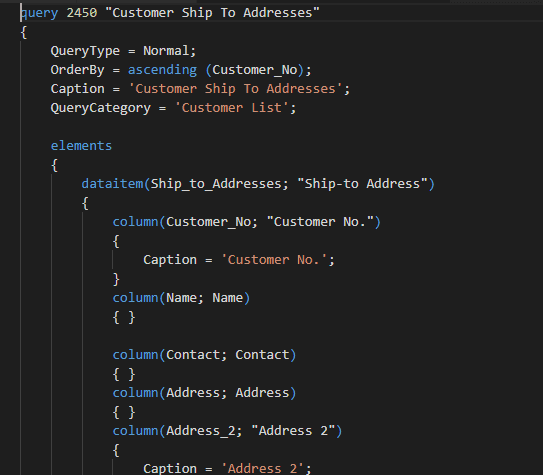The width and height of the screenshot is (543, 475).
Task: Click 'column' keyword on the Address; Address line
Action: tap(135, 393)
